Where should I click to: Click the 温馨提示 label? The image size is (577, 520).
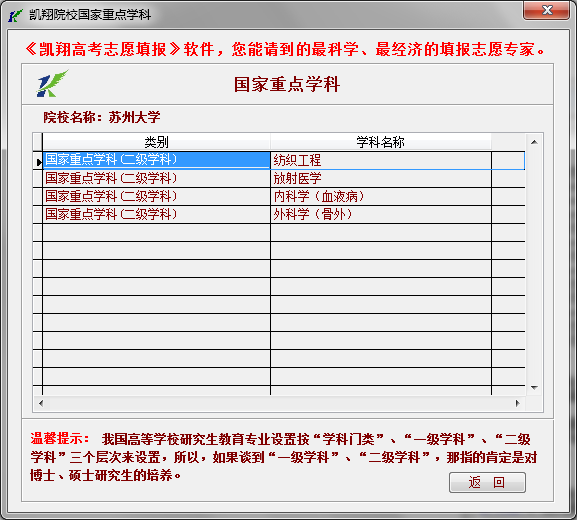pos(60,439)
